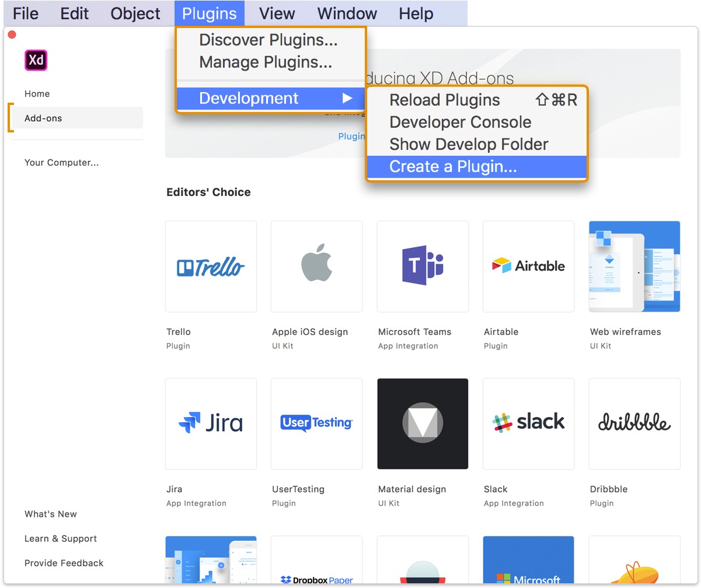This screenshot has height=588, width=701.
Task: Open Manage Plugins... menu item
Action: click(266, 62)
